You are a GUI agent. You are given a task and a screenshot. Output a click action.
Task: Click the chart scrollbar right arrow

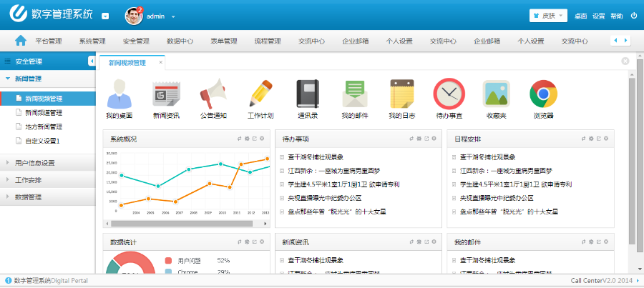[265, 224]
